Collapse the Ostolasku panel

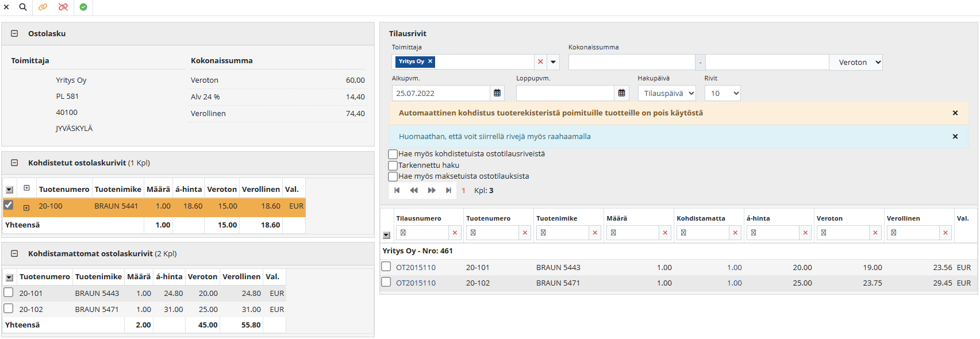click(14, 33)
